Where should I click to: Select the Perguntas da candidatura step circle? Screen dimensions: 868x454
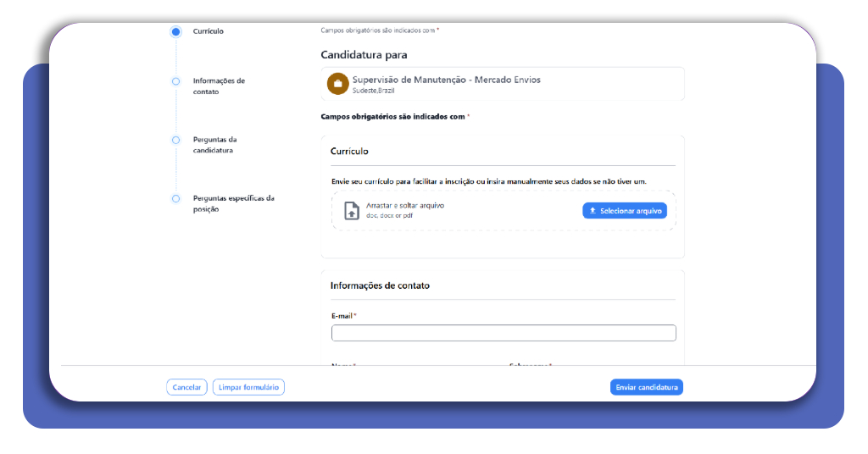click(x=175, y=140)
